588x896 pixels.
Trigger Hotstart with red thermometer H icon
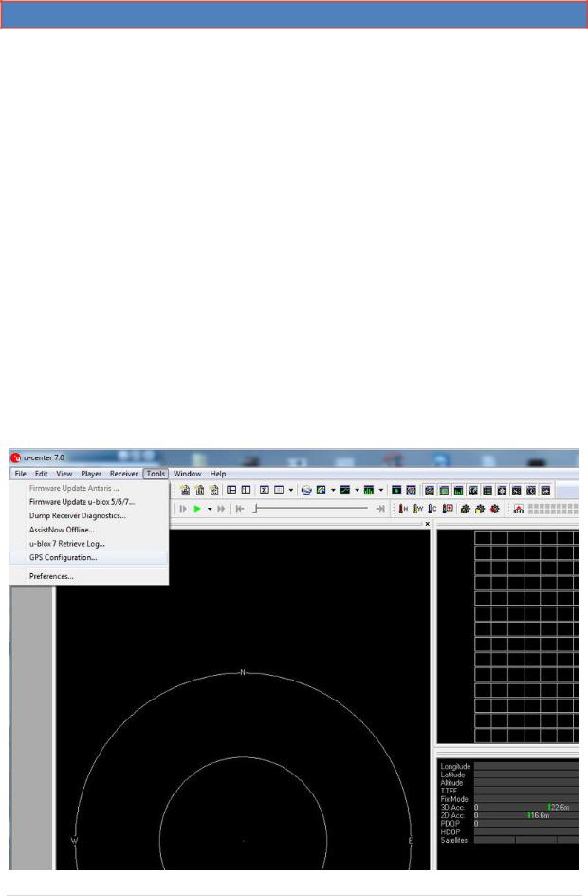click(403, 509)
